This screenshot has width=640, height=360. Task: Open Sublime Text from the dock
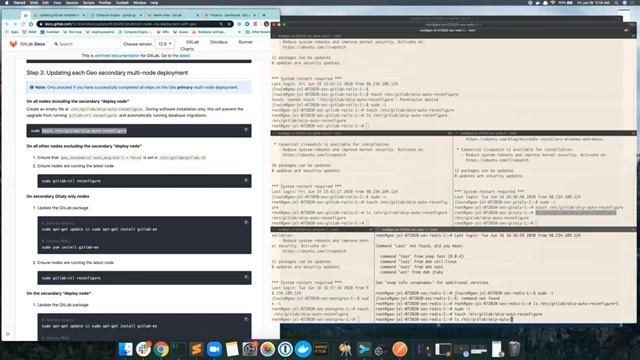[196, 349]
